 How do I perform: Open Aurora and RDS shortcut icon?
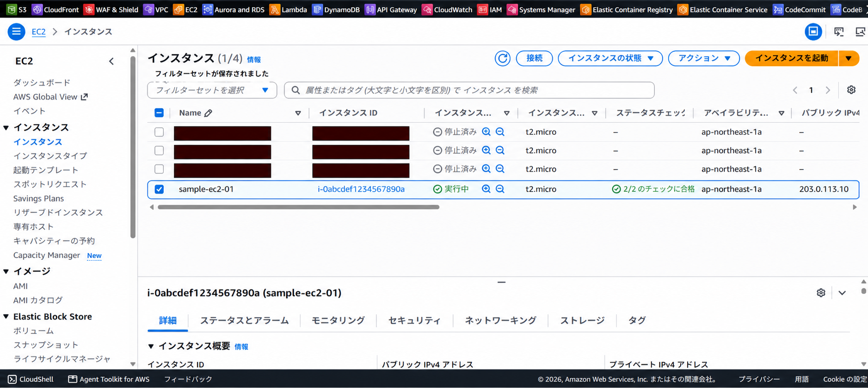[x=208, y=9]
